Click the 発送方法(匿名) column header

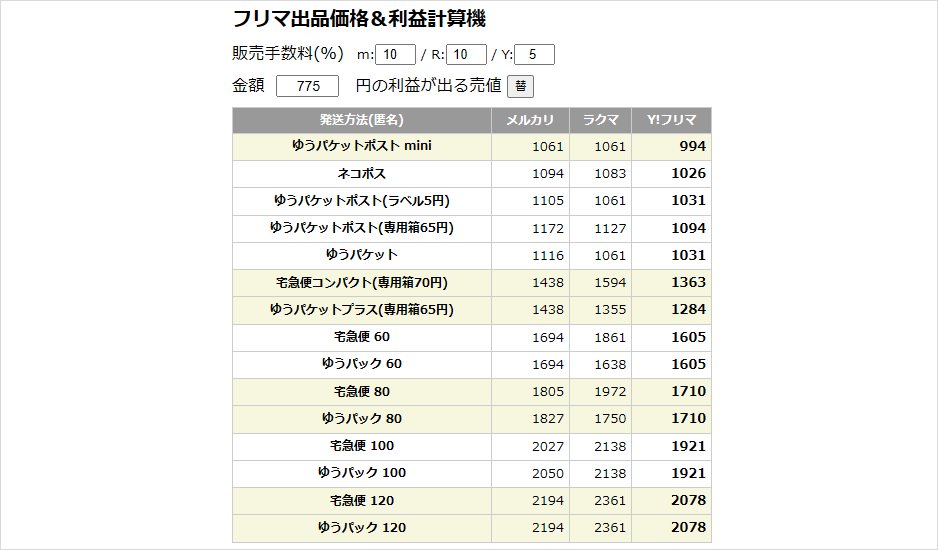(x=361, y=120)
